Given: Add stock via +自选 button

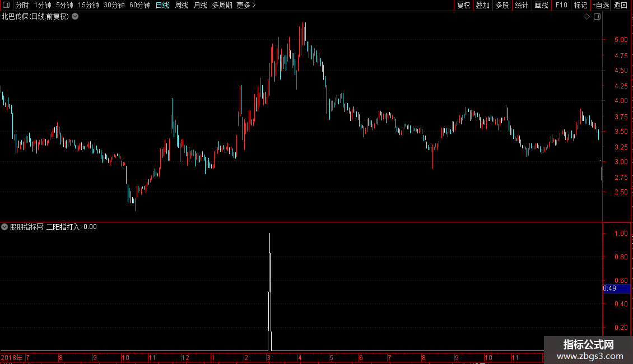Looking at the screenshot, I should point(601,5).
